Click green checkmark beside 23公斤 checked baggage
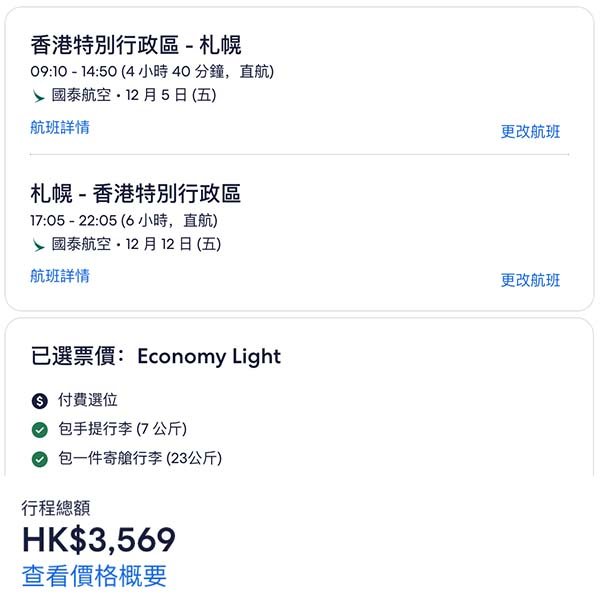Image resolution: width=600 pixels, height=600 pixels. [40, 459]
